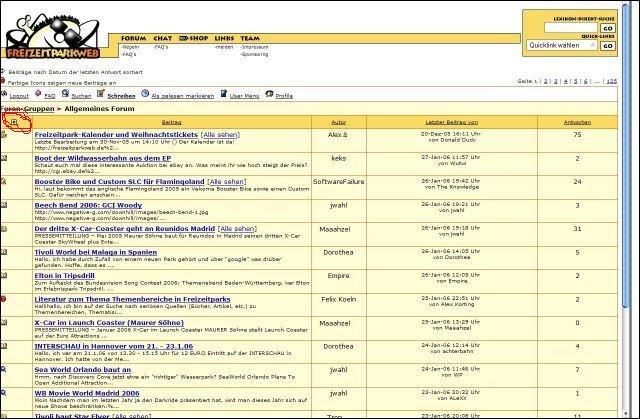Viewport: 640px width, 419px height.
Task: Click the vertical scrollbar on the right
Action: click(626, 156)
